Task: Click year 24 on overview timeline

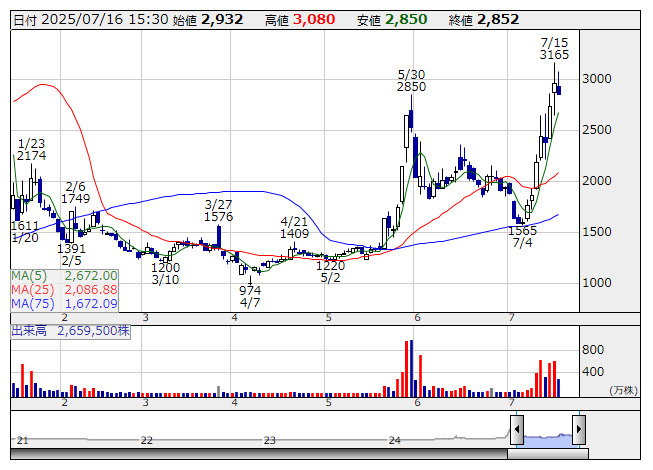Action: coord(394,440)
